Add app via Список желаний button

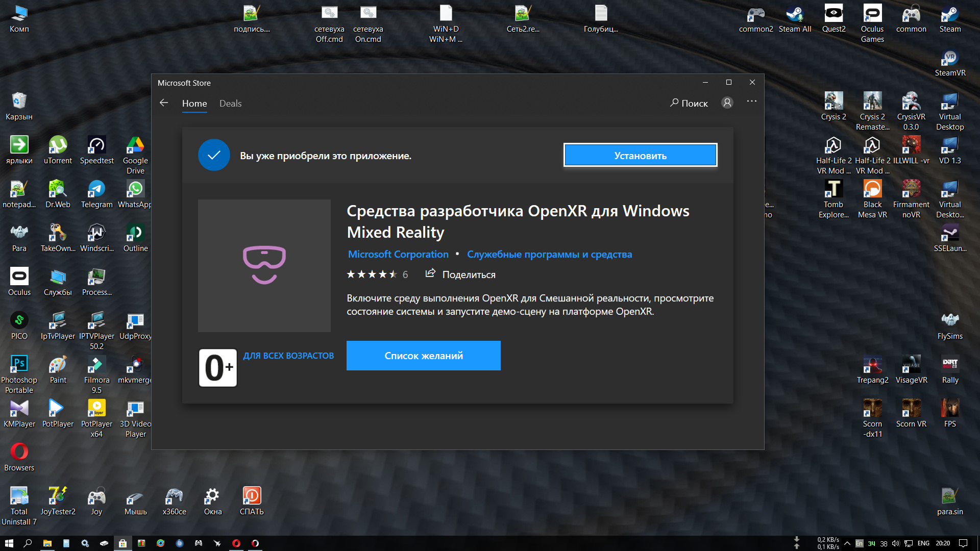pyautogui.click(x=424, y=356)
